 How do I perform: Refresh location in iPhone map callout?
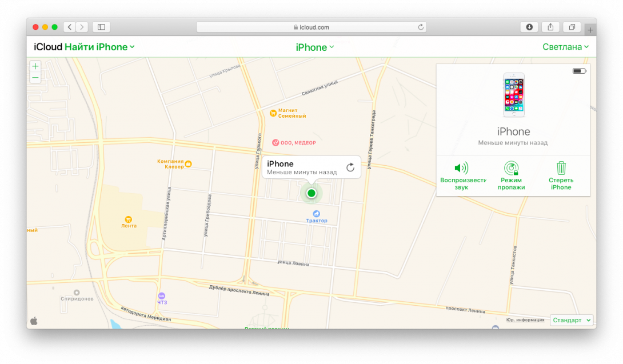point(350,167)
